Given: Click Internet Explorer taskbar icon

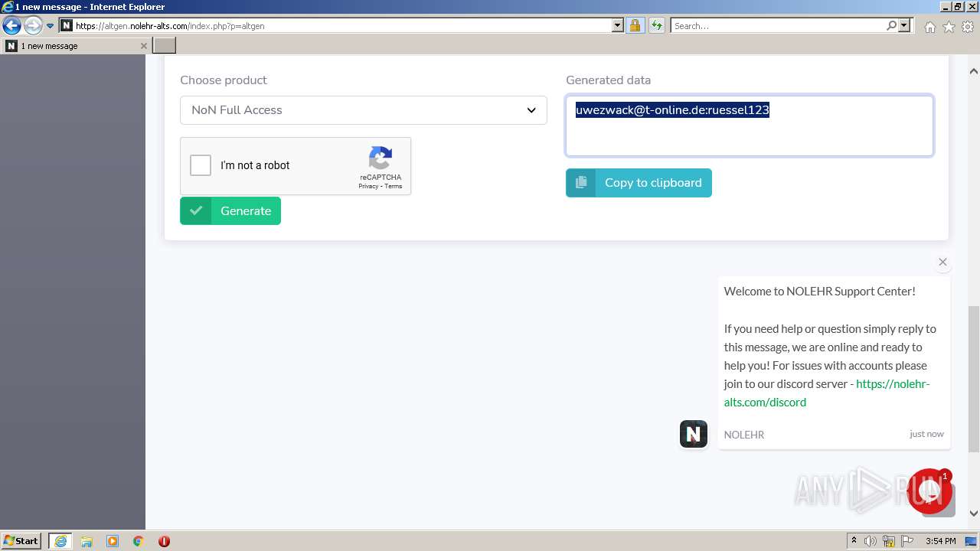Looking at the screenshot, I should click(60, 541).
